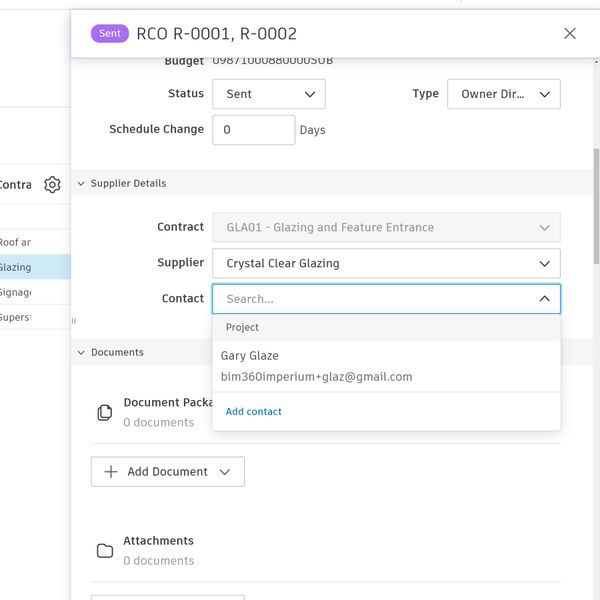This screenshot has width=600, height=600.
Task: Click the Attachments folder icon
Action: click(x=104, y=550)
